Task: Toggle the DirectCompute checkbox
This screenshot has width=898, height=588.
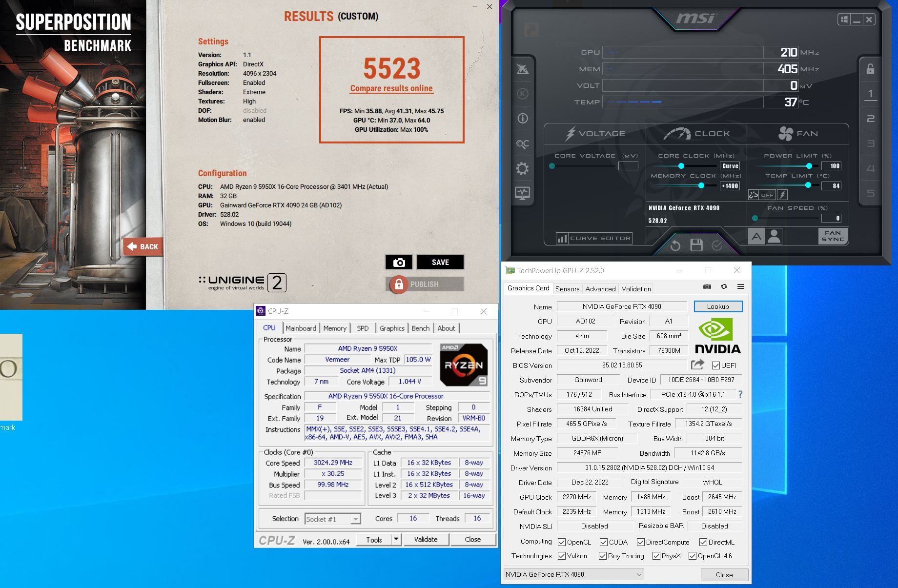Action: [x=640, y=542]
